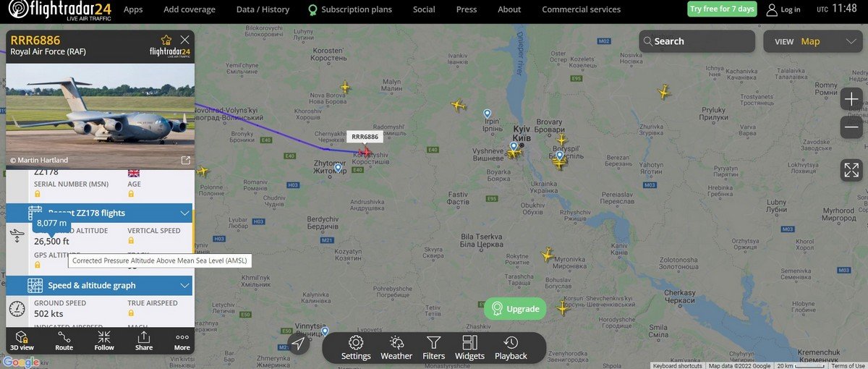Click the green Upgrade button
Screen dimensions: 868x369
pyautogui.click(x=515, y=309)
